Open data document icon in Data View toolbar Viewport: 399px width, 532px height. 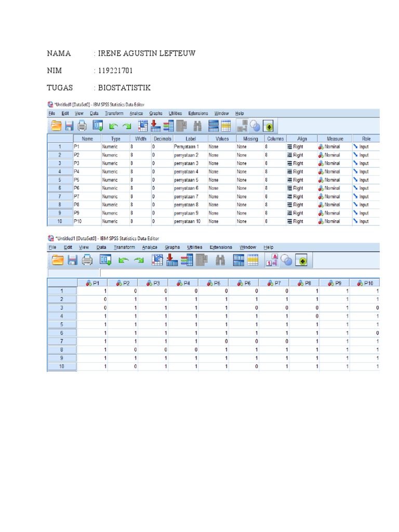point(58,260)
